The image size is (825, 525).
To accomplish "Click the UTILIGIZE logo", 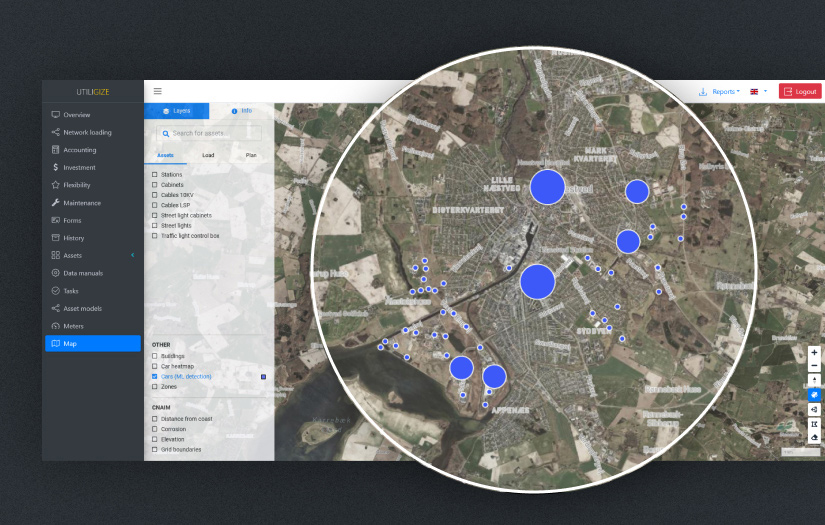I will (x=93, y=92).
